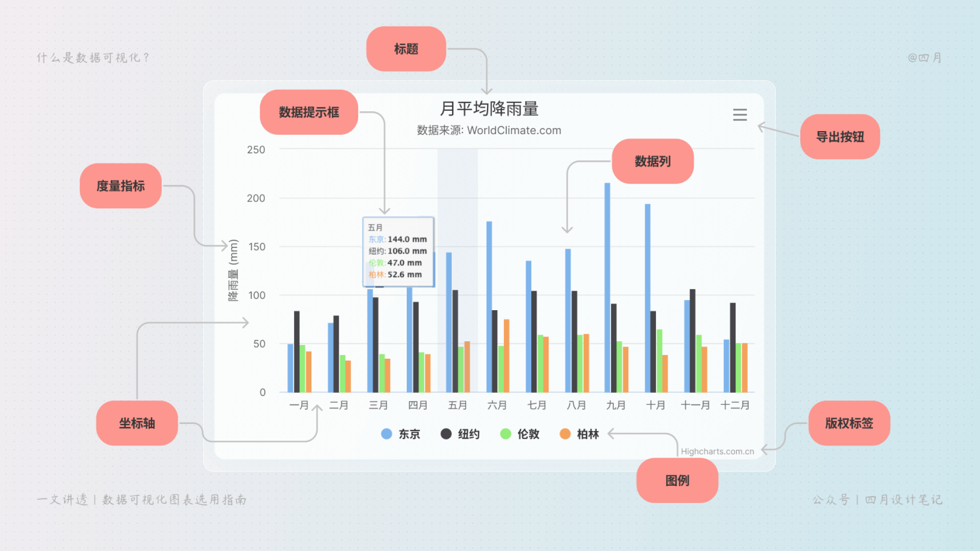Click the text 什么是数据可视化？

[x=93, y=58]
